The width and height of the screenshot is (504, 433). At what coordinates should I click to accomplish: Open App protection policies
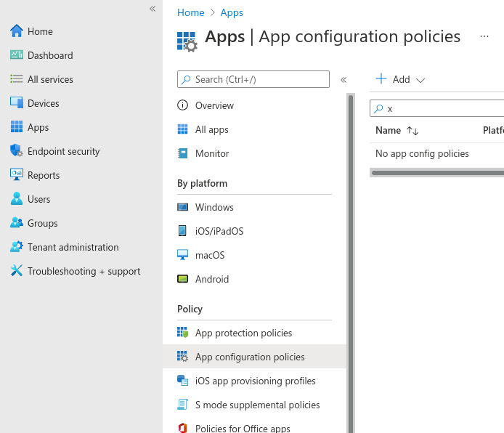[x=243, y=333]
